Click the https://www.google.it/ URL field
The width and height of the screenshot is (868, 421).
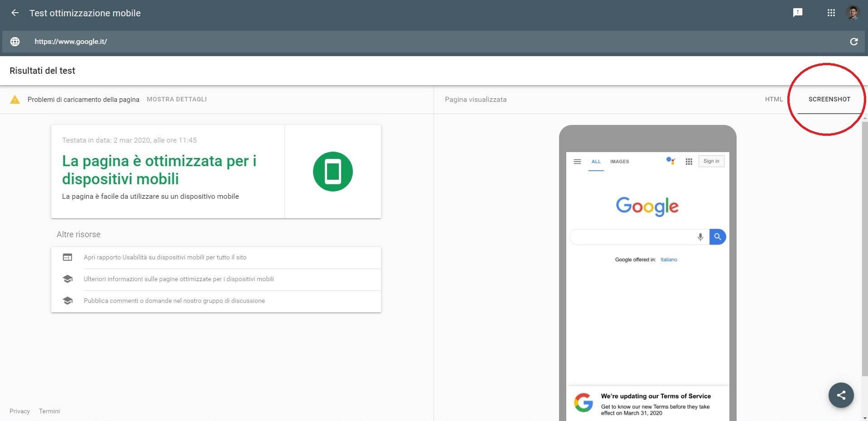pos(434,42)
